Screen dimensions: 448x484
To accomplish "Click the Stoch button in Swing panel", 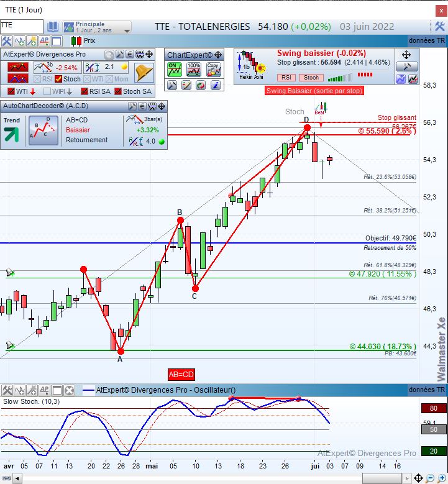I will tap(311, 78).
